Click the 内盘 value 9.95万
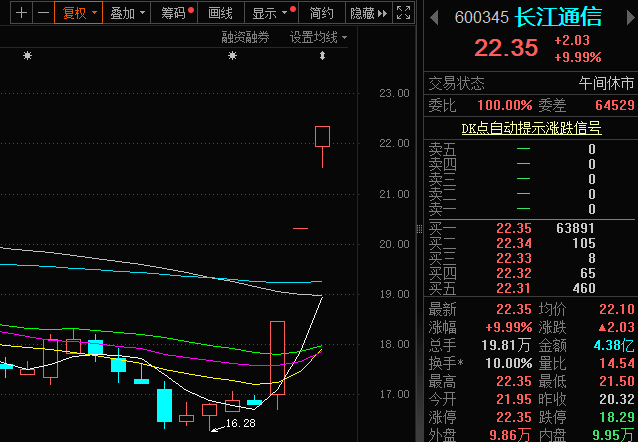The width and height of the screenshot is (638, 442). coord(613,435)
